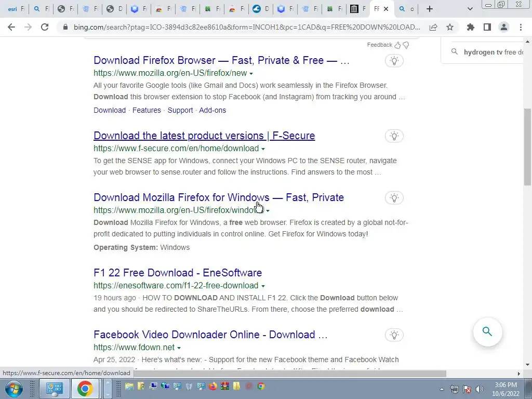Open the Chrome profile avatar menu
Viewport: 532px width, 399px height.
[x=504, y=27]
